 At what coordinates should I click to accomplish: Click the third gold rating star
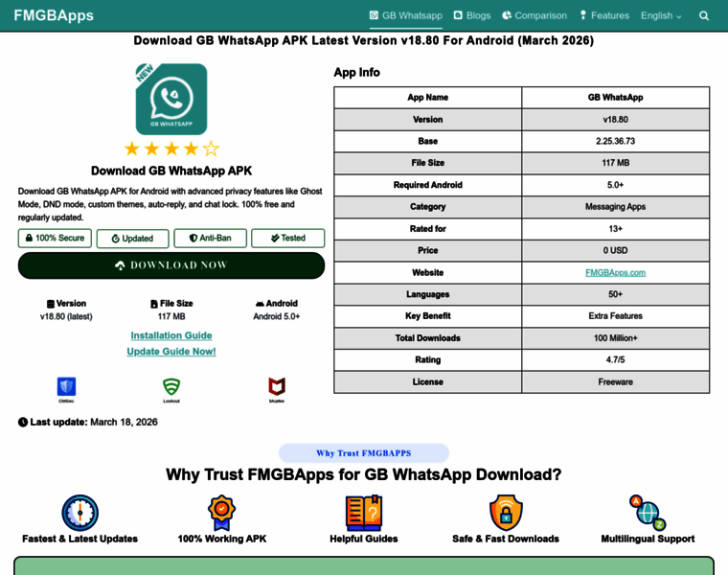[x=171, y=149]
